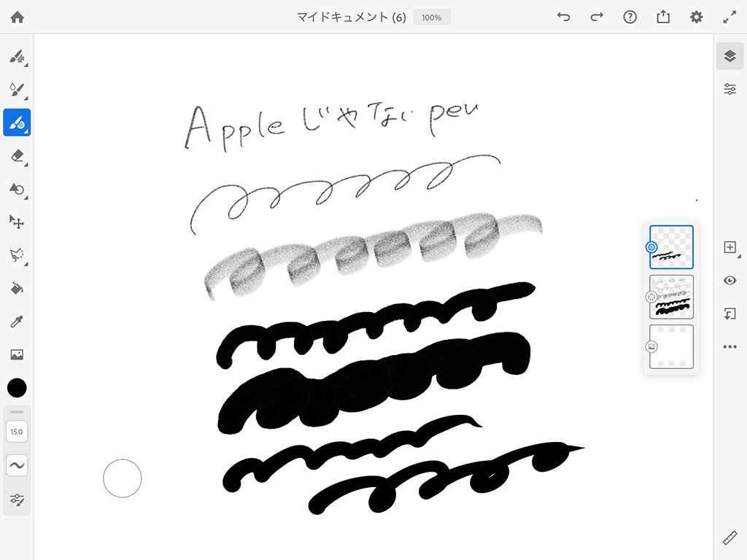The width and height of the screenshot is (747, 560).
Task: Open the ruler drawing aid
Action: pos(729,538)
